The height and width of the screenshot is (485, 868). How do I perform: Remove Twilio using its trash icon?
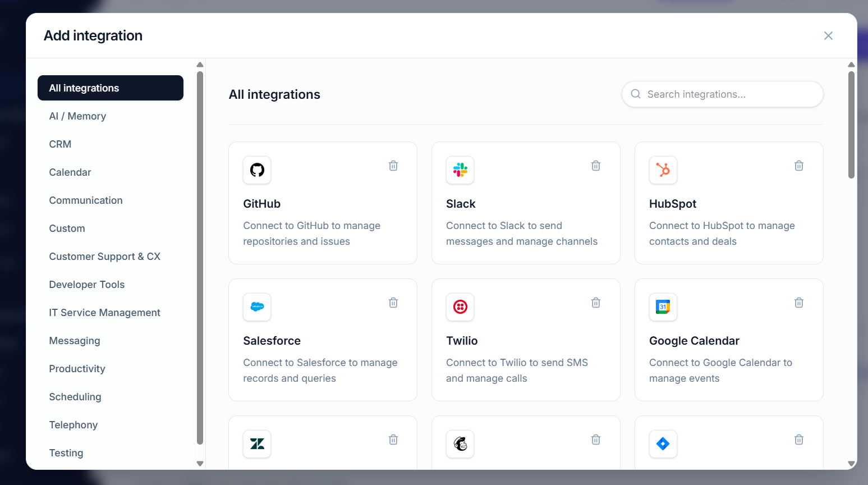[x=596, y=303]
